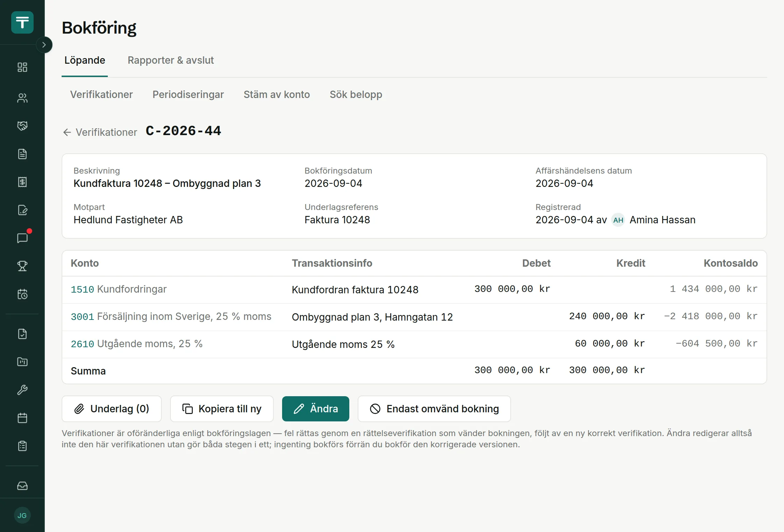The image size is (784, 532).
Task: Click the 240 000,00 kr kredit cell
Action: tap(607, 316)
